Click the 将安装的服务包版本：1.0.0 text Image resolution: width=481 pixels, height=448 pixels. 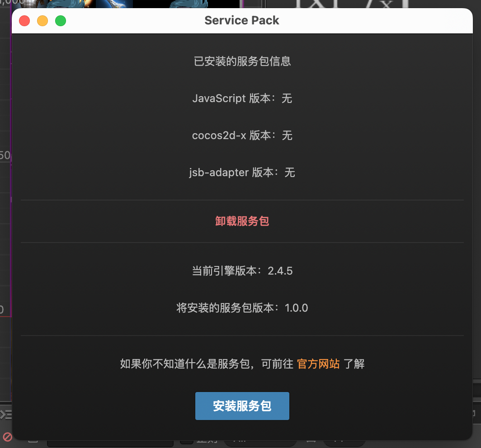[242, 308]
